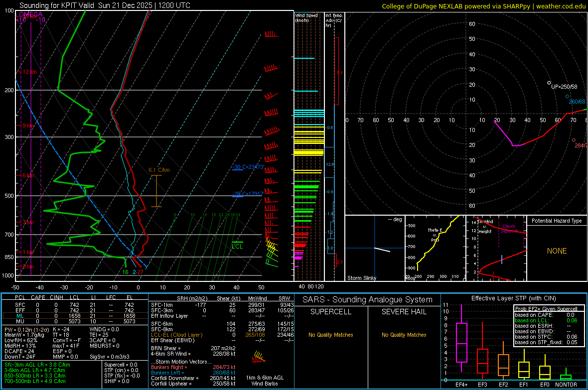Click the green based on LCL: 0.06 line
Screen dimensions: 588x390
[546, 320]
